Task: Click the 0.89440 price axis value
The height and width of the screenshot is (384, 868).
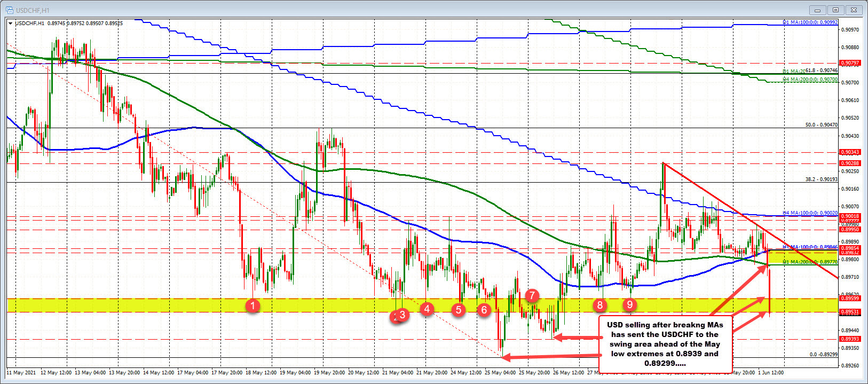Action: [850, 330]
